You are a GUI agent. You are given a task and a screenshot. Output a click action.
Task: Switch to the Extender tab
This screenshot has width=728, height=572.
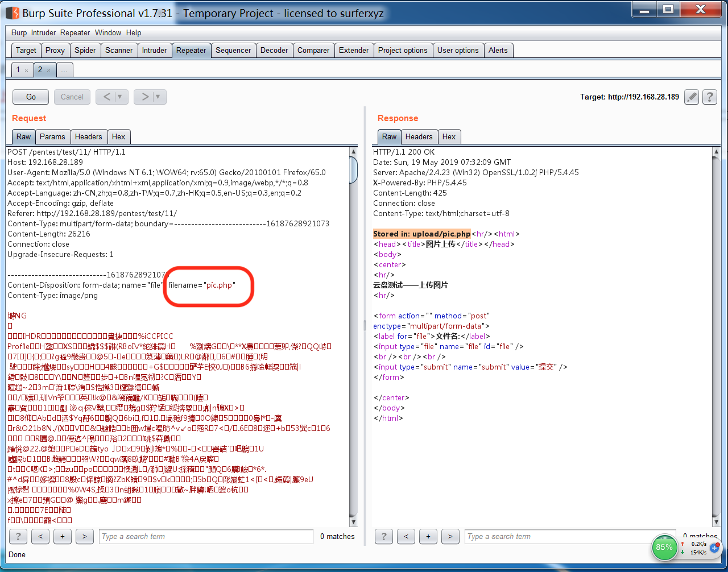point(354,50)
